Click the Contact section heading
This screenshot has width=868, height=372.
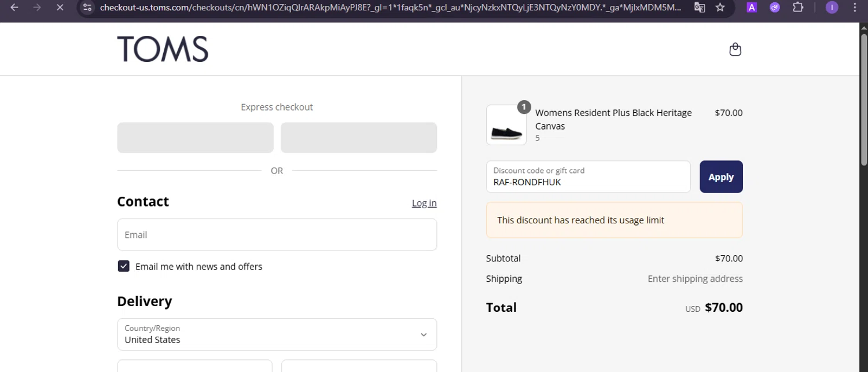(x=143, y=201)
